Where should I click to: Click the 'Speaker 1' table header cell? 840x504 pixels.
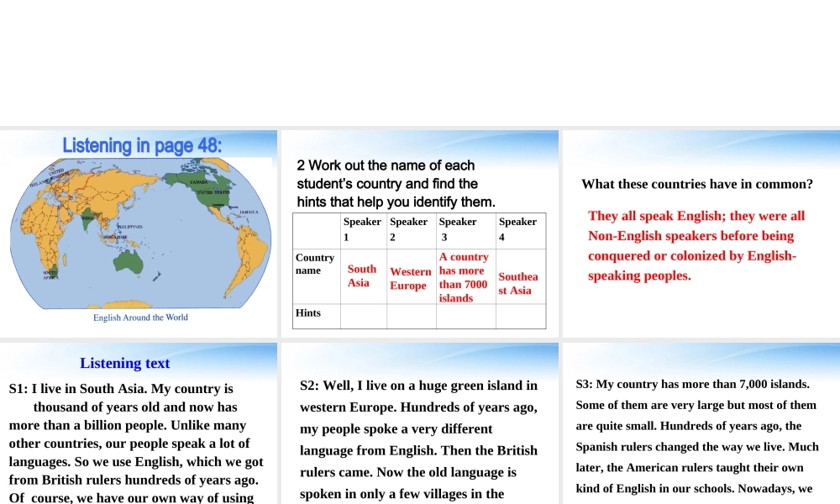point(363,230)
